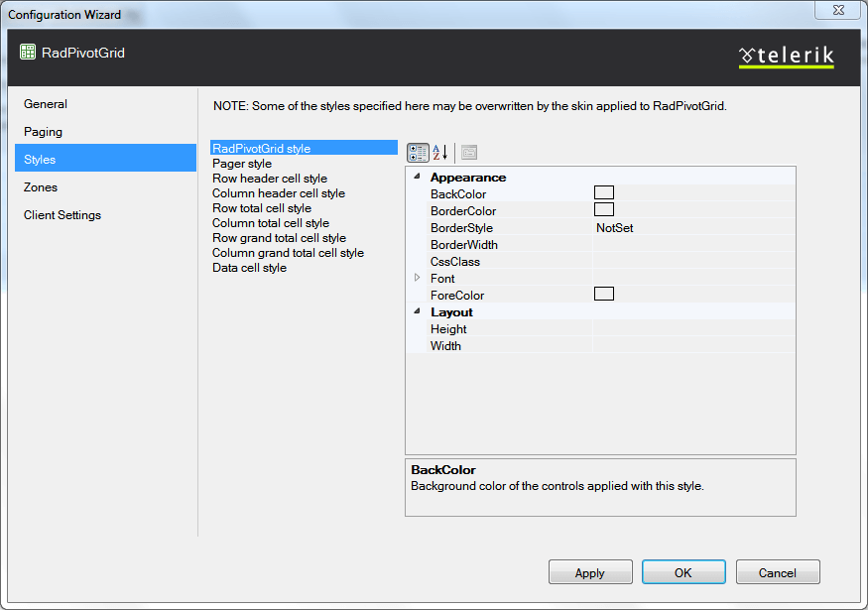
Task: Select the Font property label
Action: 442,279
